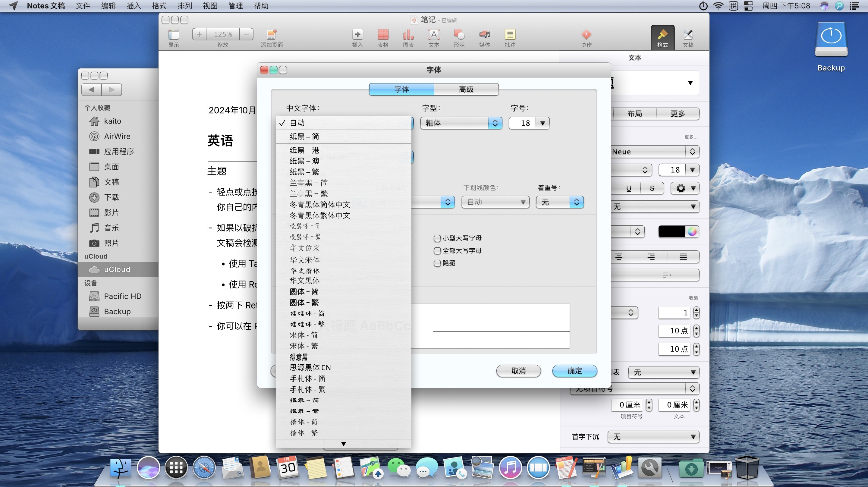Viewport: 868px width, 487px height.
Task: Click the 图表 chart toolbar icon
Action: [x=408, y=34]
